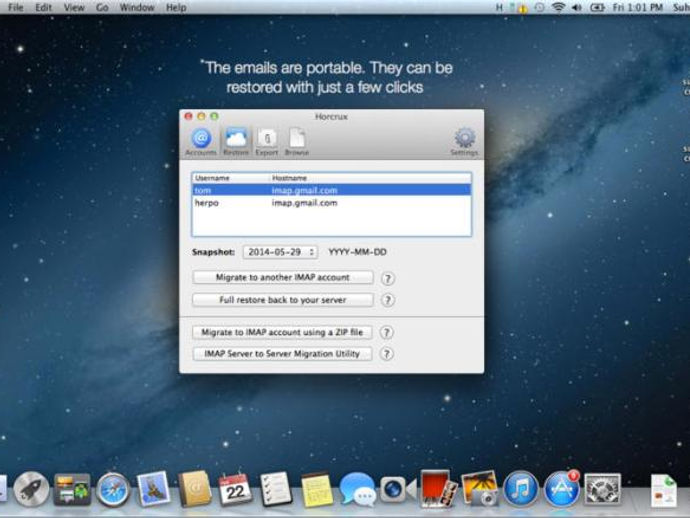Open Reminders from the Dock
Screen dimensions: 690x518
[x=275, y=489]
